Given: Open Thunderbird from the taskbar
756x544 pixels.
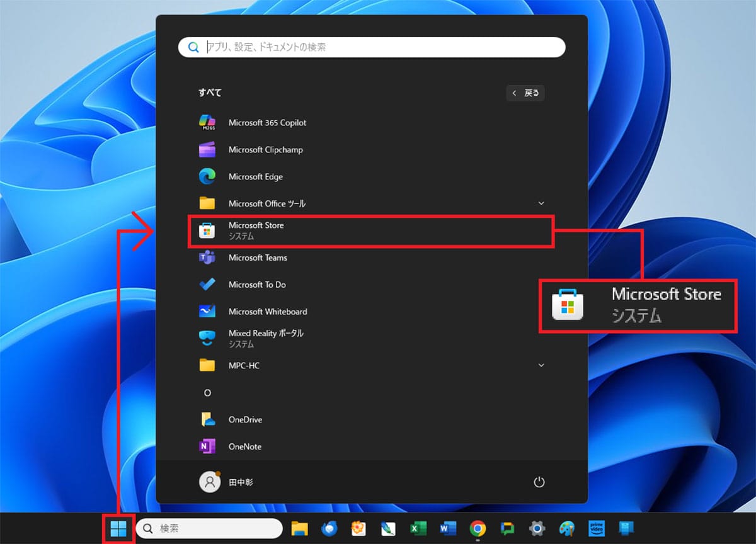Looking at the screenshot, I should click(329, 528).
